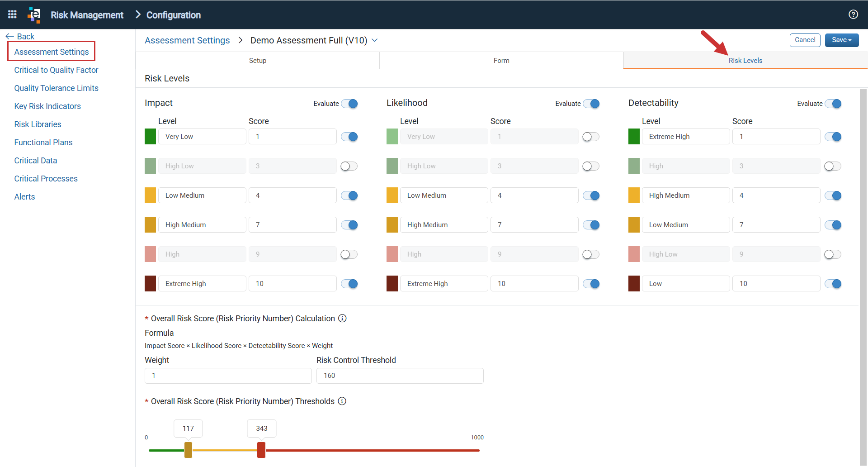Disable Detectability Low level toggle

coord(833,284)
